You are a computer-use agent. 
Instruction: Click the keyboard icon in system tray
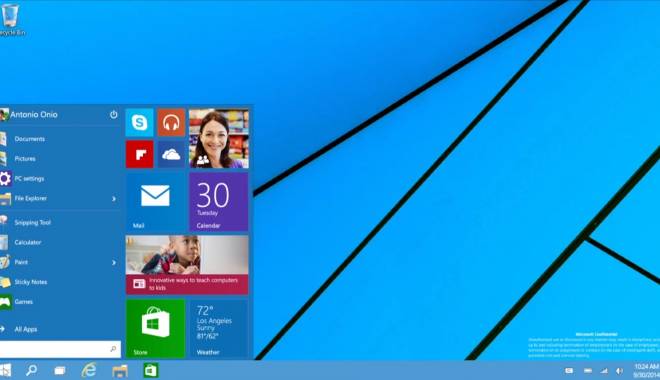[x=569, y=371]
